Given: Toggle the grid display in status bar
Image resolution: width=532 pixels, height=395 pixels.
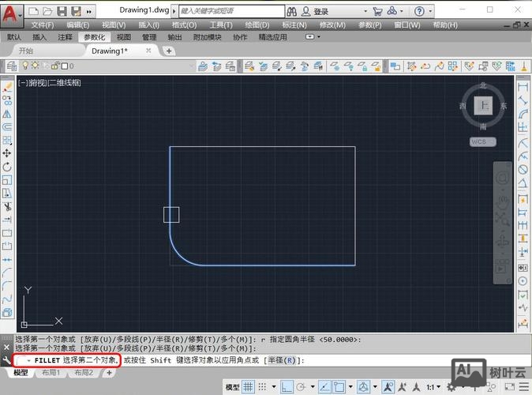Looking at the screenshot, I should 249,387.
